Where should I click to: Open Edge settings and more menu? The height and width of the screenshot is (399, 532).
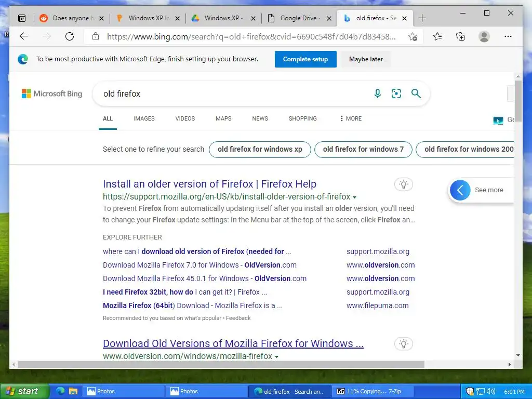click(508, 36)
